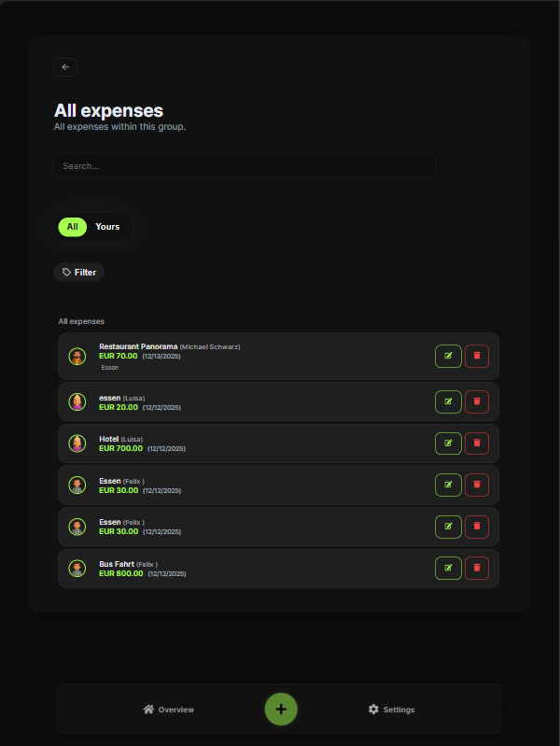The width and height of the screenshot is (560, 746).
Task: Select the Bus Fahrt expense title
Action: [117, 564]
